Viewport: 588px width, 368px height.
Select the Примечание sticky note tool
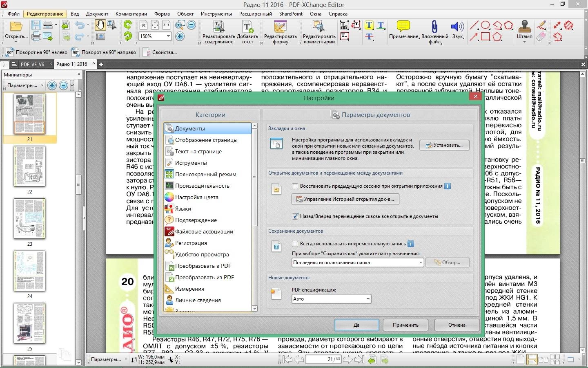pyautogui.click(x=403, y=29)
